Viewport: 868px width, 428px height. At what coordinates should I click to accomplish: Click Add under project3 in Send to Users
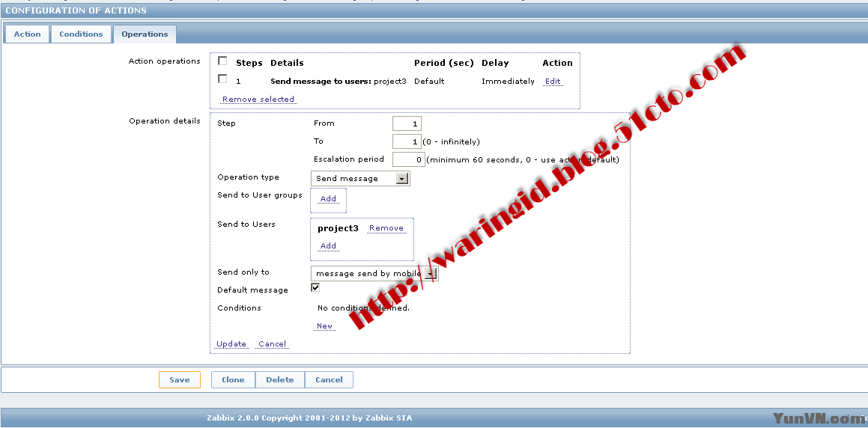[x=328, y=246]
